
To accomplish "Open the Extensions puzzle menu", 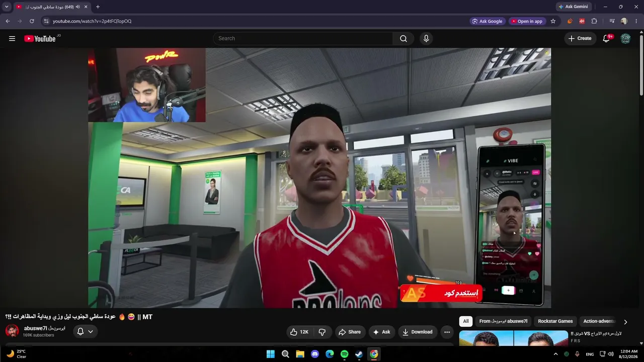I will pyautogui.click(x=594, y=21).
